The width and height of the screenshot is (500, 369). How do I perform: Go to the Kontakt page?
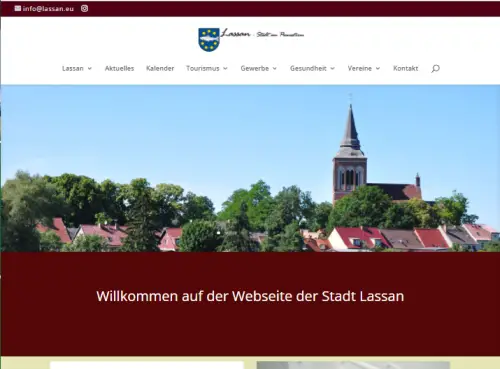(405, 68)
